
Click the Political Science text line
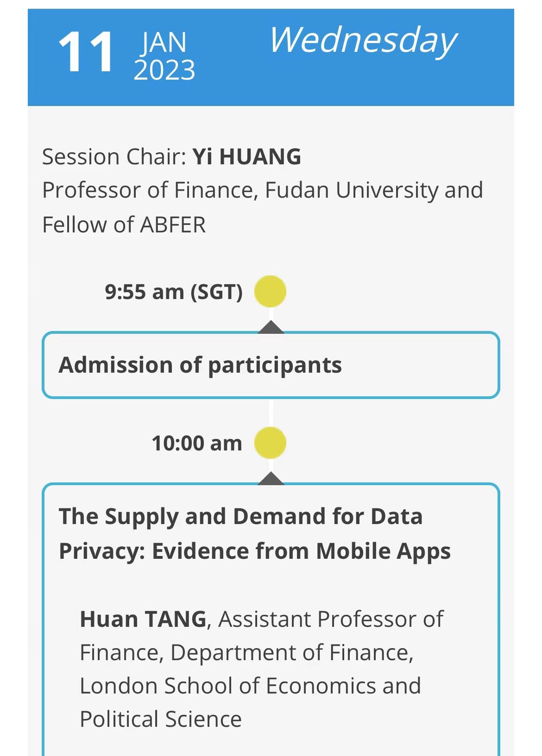pos(161,719)
